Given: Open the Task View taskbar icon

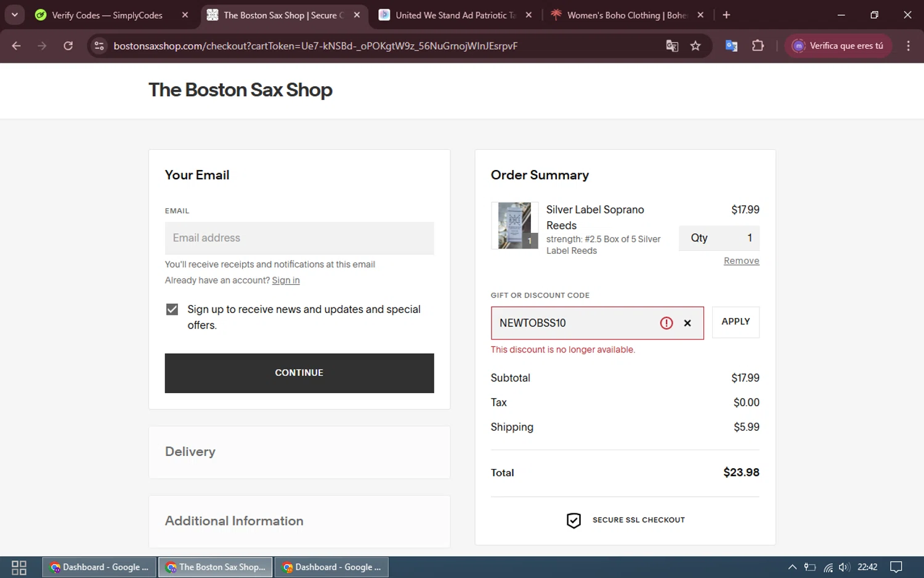Looking at the screenshot, I should [x=19, y=567].
